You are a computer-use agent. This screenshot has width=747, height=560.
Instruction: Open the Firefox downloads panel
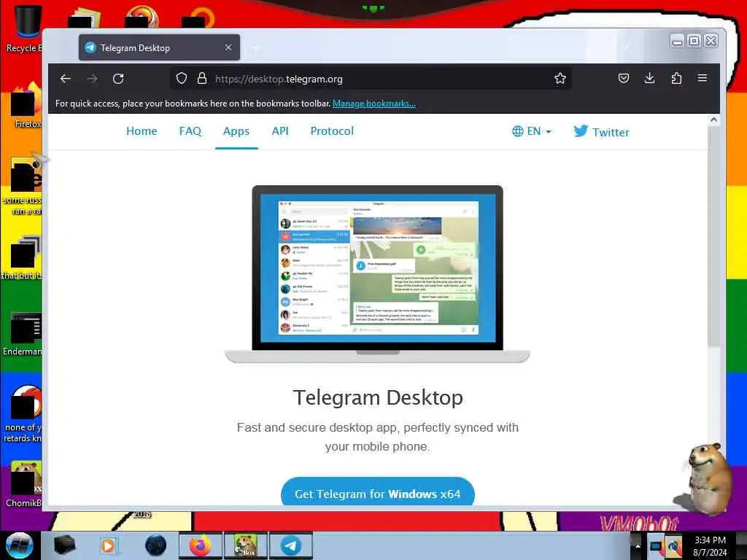(x=649, y=78)
